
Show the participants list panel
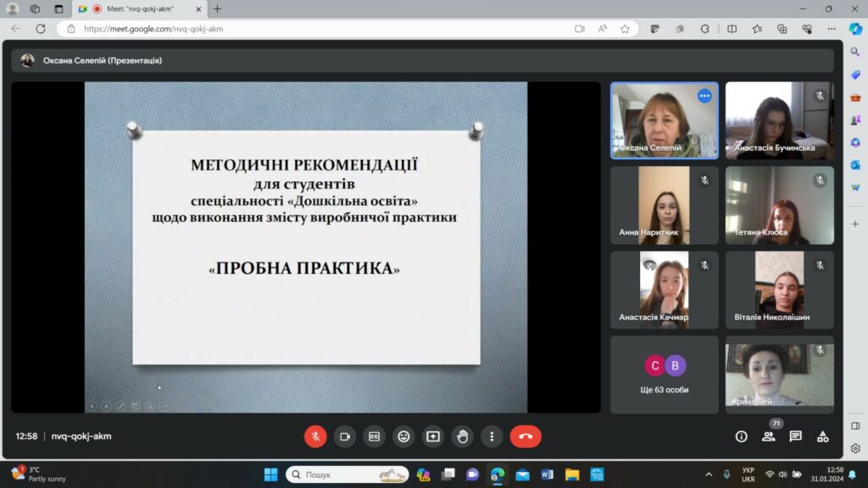coord(768,436)
